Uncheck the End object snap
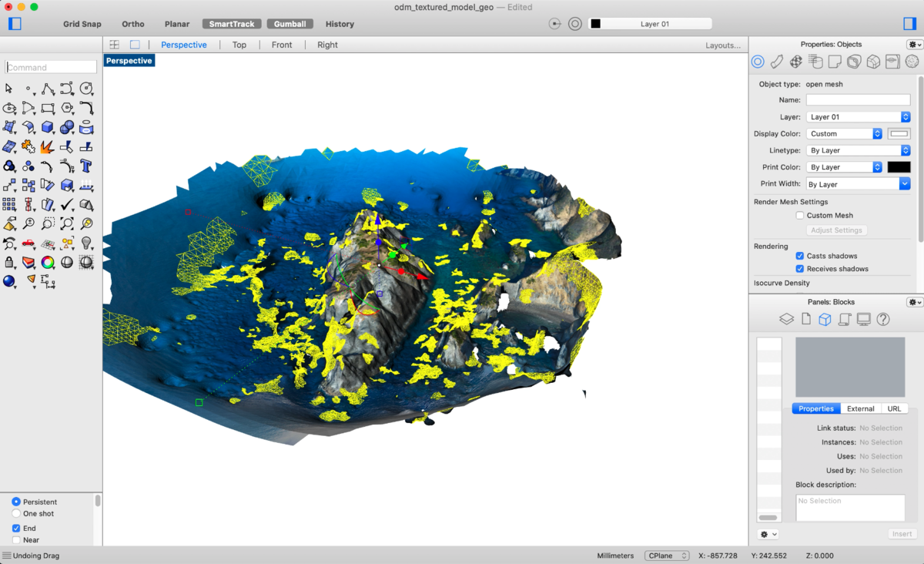The height and width of the screenshot is (564, 924). [16, 529]
